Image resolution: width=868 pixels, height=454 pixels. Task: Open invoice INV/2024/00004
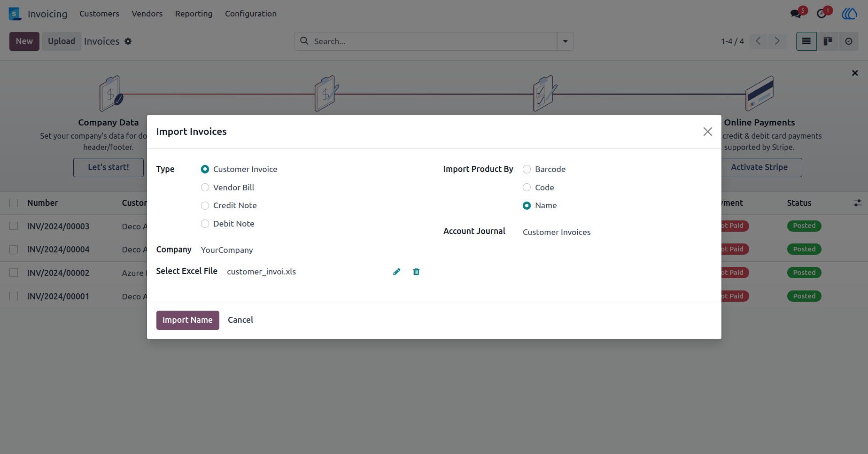[58, 250]
